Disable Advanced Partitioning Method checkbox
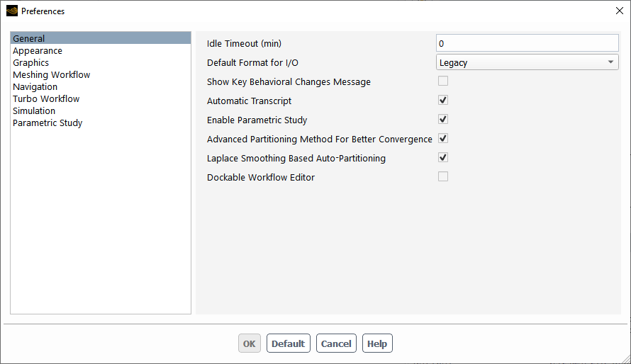 pos(443,139)
